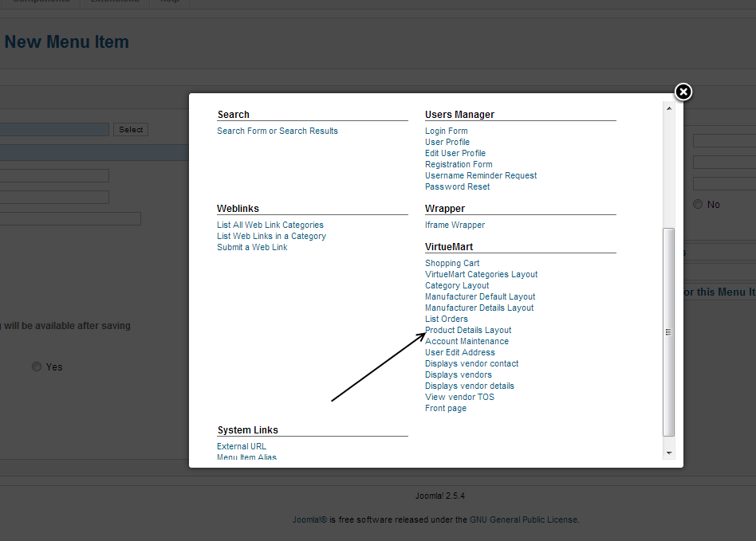Click the Select menu type button
756x541 pixels.
(x=131, y=130)
